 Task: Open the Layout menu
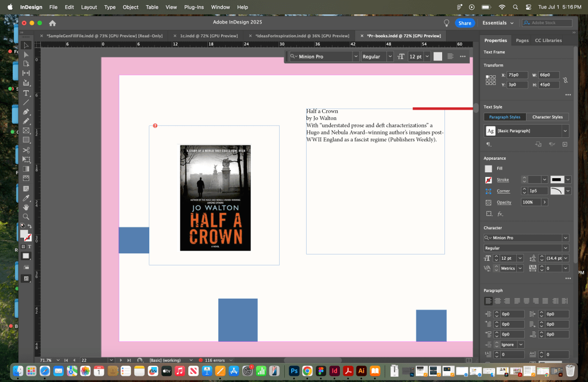point(89,7)
